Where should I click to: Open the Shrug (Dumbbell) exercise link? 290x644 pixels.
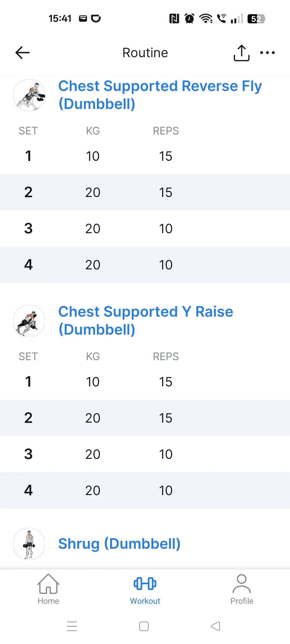point(119,544)
